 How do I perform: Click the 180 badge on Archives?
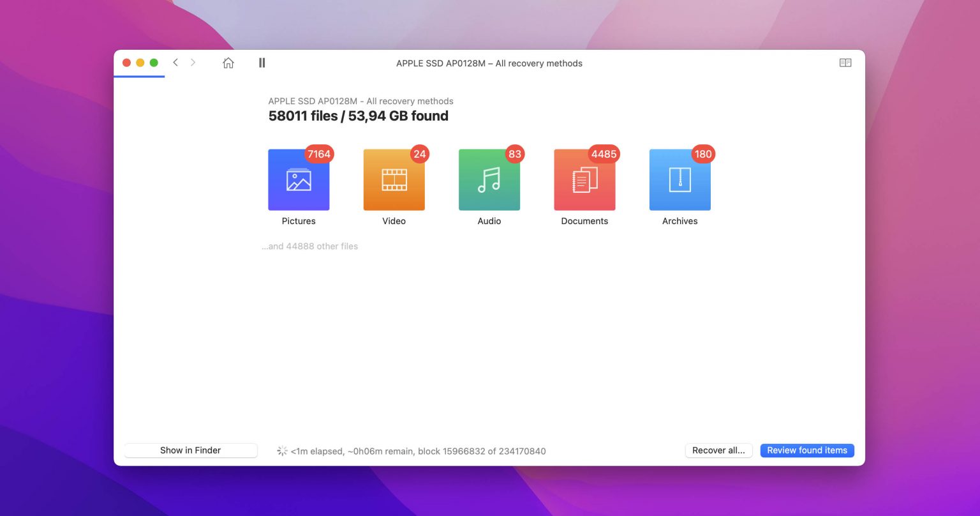[703, 154]
